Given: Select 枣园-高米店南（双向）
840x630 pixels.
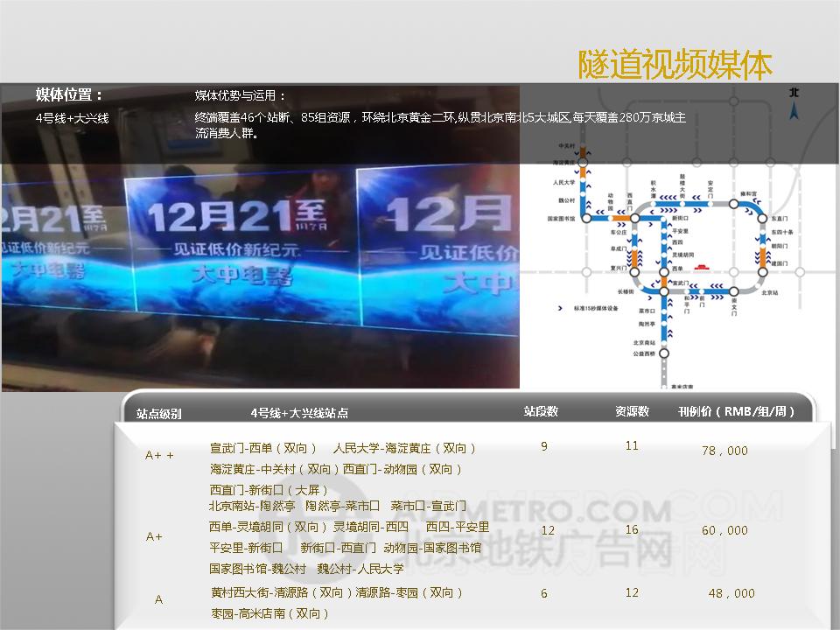Looking at the screenshot, I should [x=269, y=613].
